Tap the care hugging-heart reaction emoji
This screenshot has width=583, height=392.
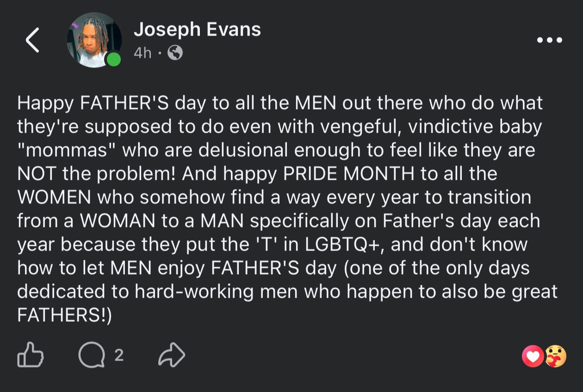[x=555, y=356]
